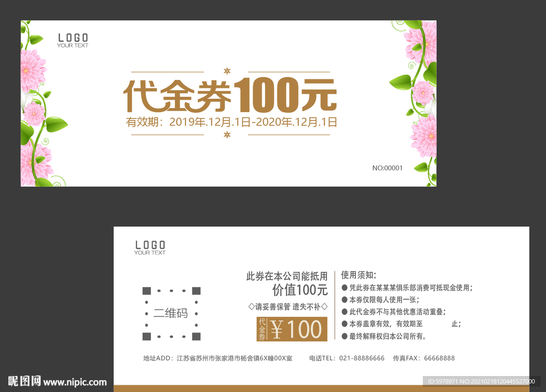
Task: Click the line 最终解释权归本公司所有
Action: tap(384, 337)
